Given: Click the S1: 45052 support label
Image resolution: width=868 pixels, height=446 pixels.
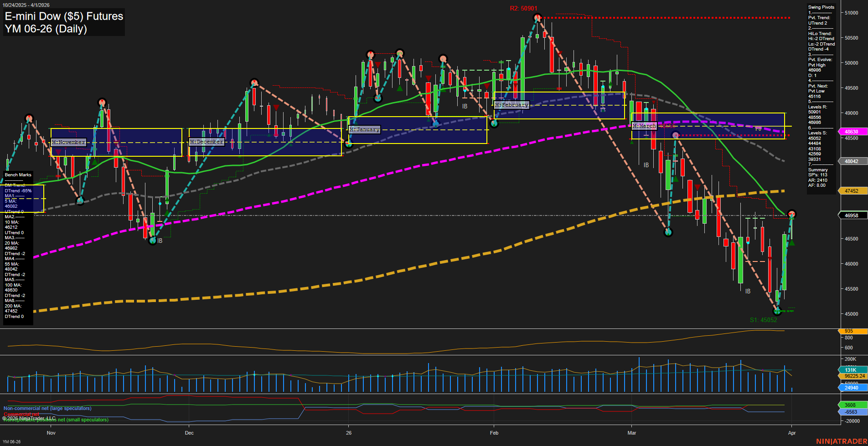Looking at the screenshot, I should click(x=764, y=320).
